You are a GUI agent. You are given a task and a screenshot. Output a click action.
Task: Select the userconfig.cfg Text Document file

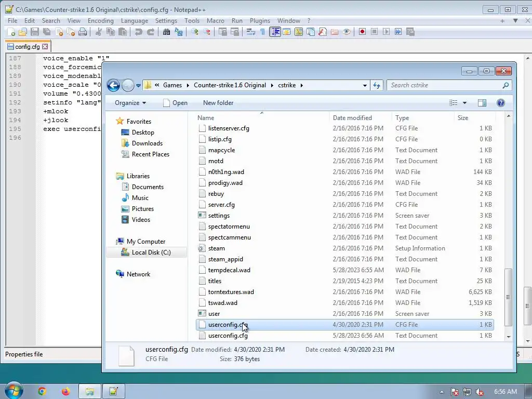pyautogui.click(x=345, y=336)
